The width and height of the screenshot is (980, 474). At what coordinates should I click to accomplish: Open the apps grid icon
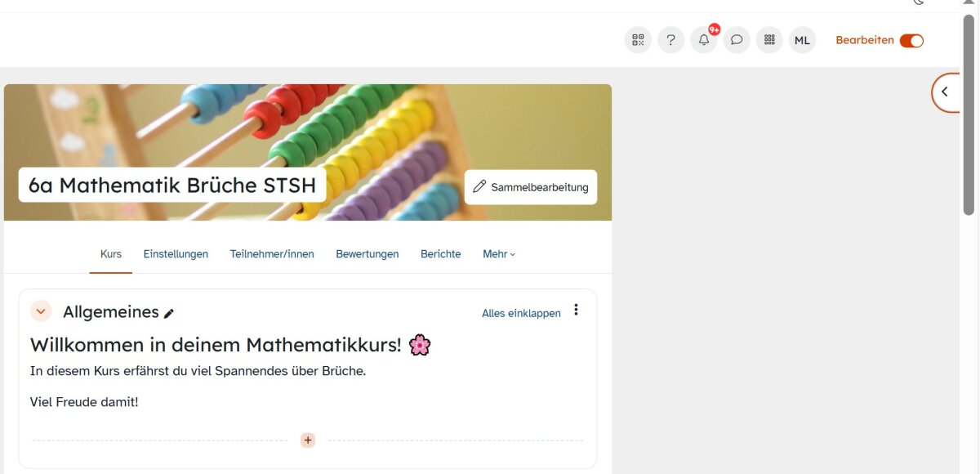[769, 40]
